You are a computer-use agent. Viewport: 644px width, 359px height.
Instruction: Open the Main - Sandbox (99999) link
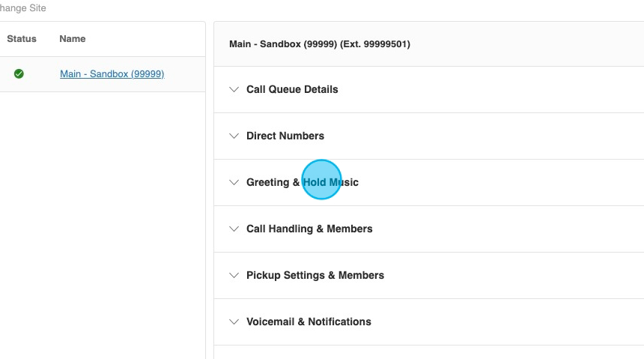pos(112,74)
